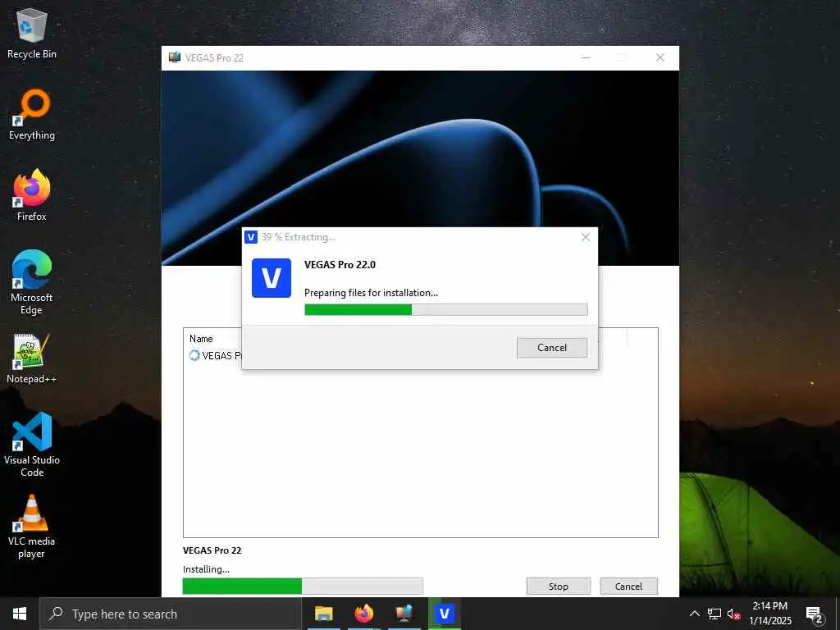
Task: Launch the Everything search shortcut
Action: coord(32,115)
